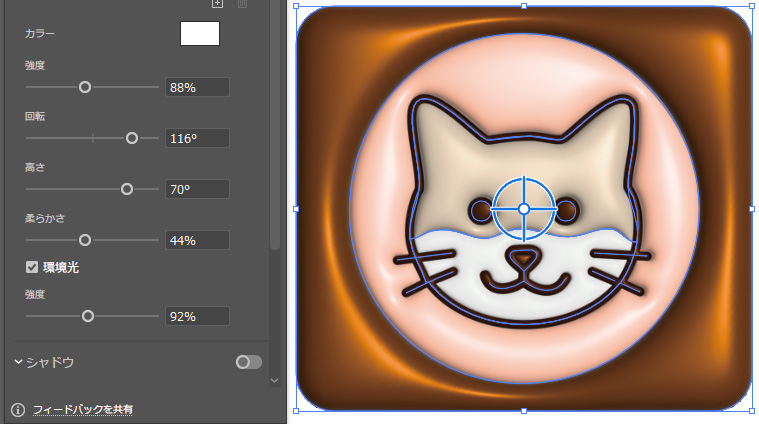Click the info icon beside feedback link
The width and height of the screenshot is (759, 424).
pyautogui.click(x=18, y=410)
